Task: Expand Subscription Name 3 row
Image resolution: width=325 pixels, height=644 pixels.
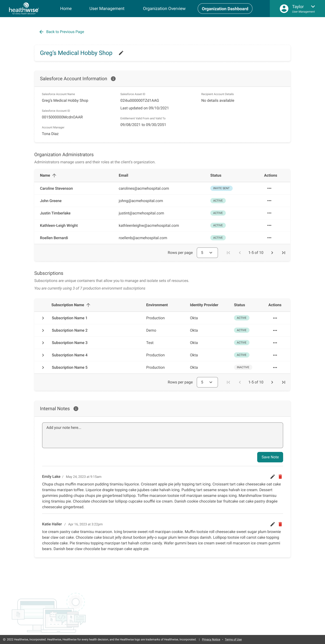Action: [43, 343]
